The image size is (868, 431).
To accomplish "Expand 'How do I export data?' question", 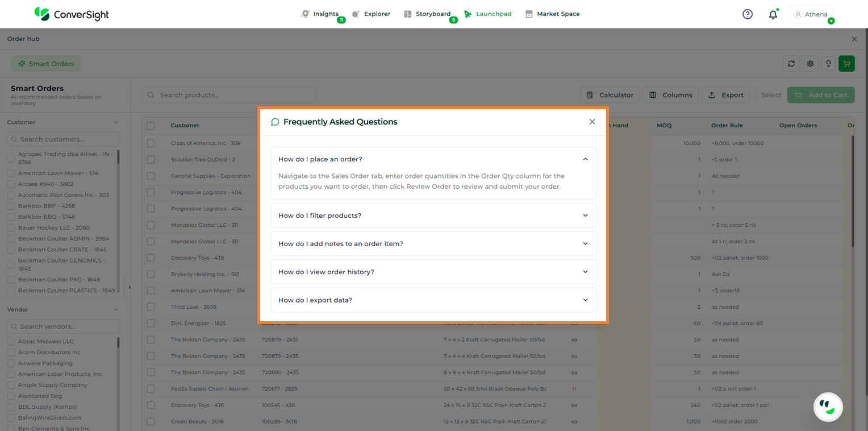I will point(433,300).
